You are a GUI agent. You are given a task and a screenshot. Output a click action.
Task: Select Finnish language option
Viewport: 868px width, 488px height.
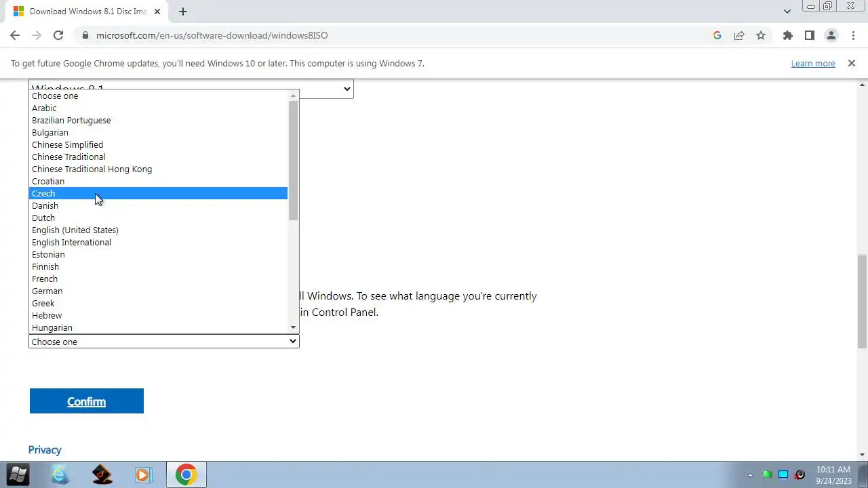coord(159,266)
